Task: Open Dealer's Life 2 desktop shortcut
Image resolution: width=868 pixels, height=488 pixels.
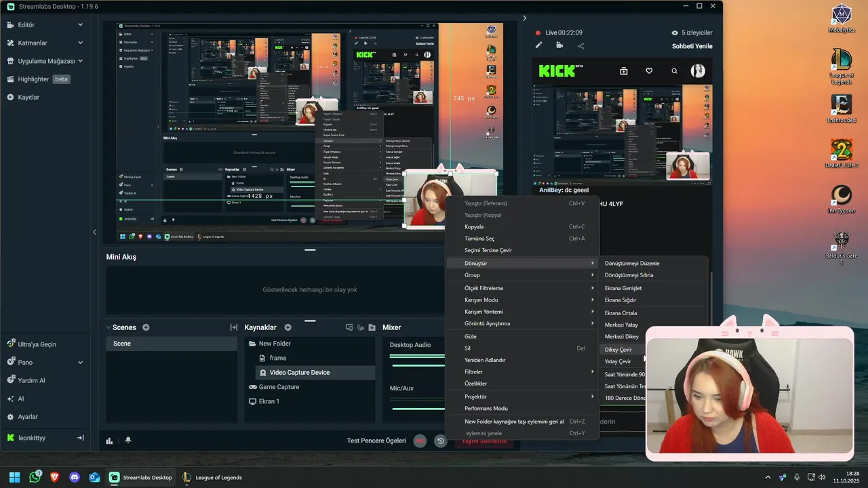Action: (x=842, y=154)
